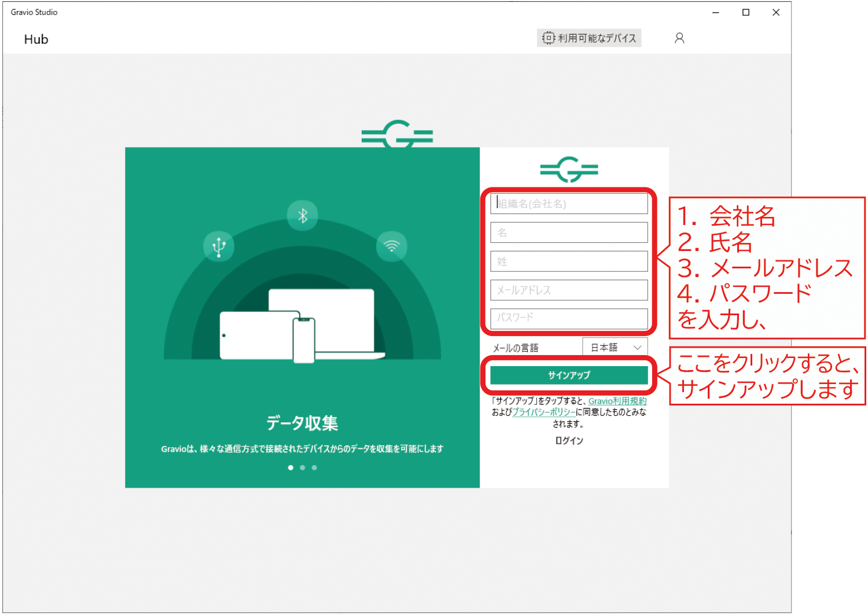Minimize the Gravio Studio window

(x=716, y=12)
